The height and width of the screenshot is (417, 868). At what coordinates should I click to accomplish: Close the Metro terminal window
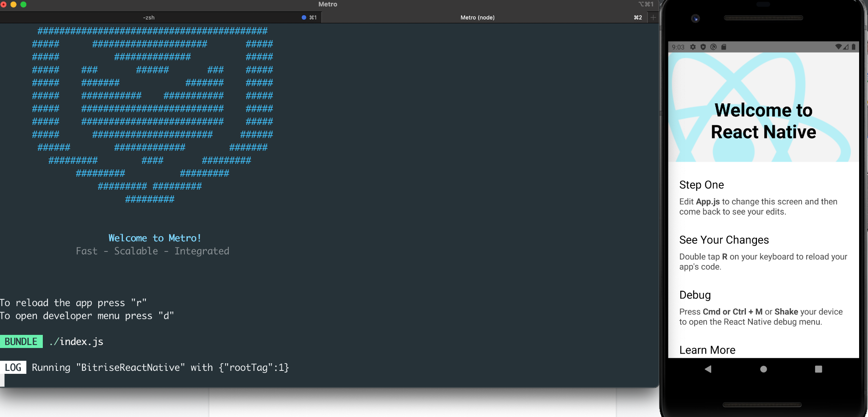(3, 4)
